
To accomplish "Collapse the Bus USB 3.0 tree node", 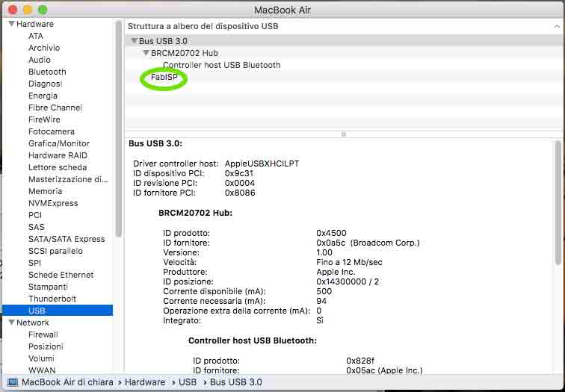I will tap(135, 40).
